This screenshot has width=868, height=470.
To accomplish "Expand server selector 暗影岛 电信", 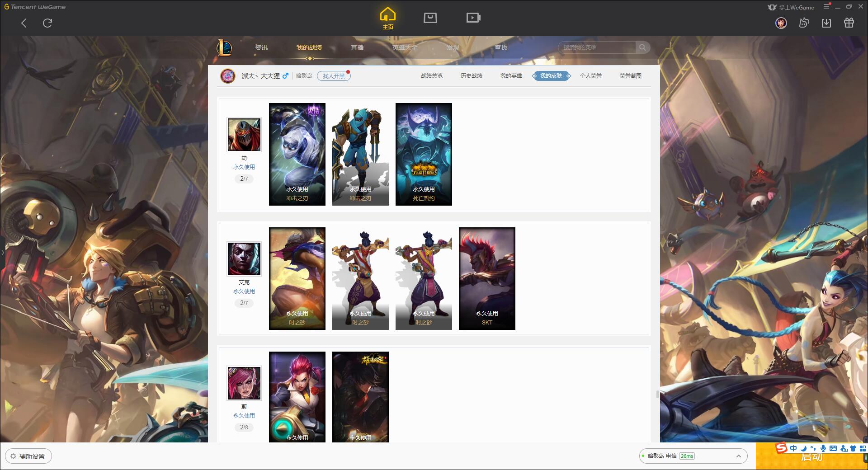I will pyautogui.click(x=693, y=456).
